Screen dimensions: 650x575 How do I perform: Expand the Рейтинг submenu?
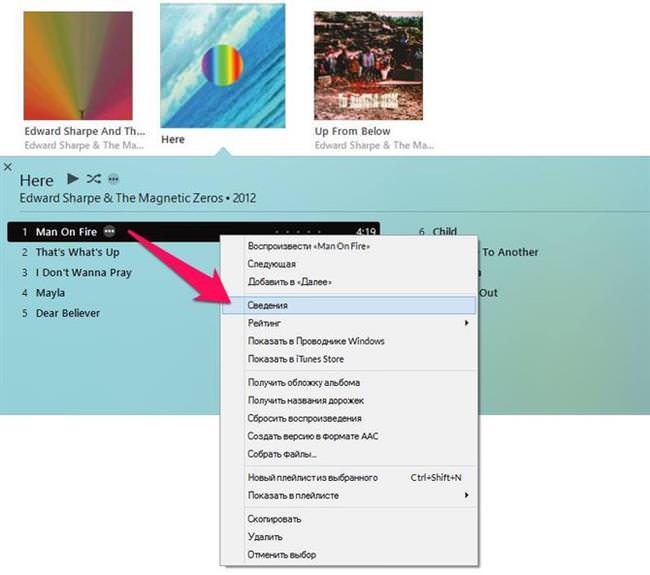click(349, 323)
